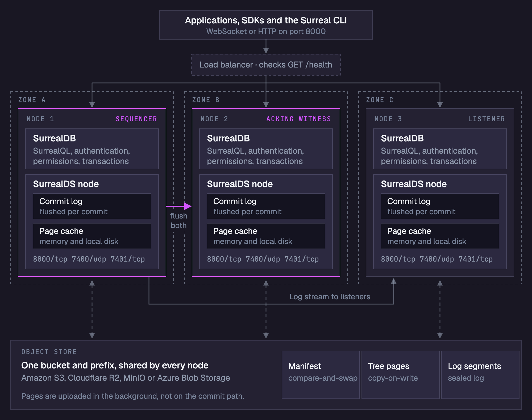Click the SEQUENCER role label

(x=136, y=119)
